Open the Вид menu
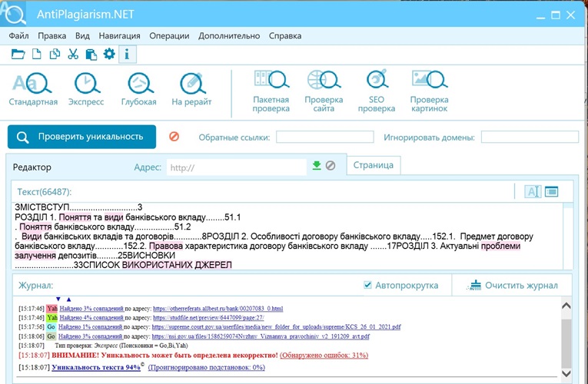This screenshot has height=384, width=588. click(x=82, y=35)
